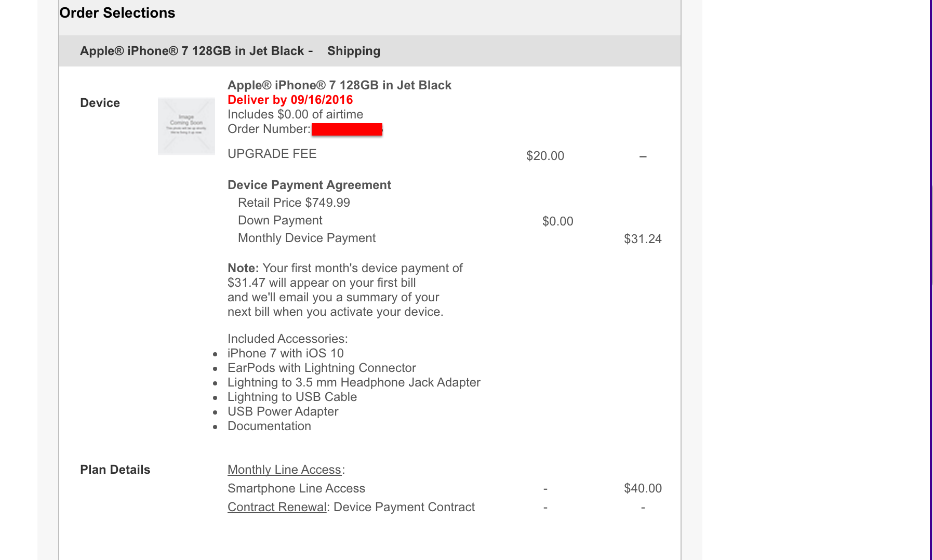Click the $0.00 down payment amount
933x560 pixels.
click(x=557, y=221)
